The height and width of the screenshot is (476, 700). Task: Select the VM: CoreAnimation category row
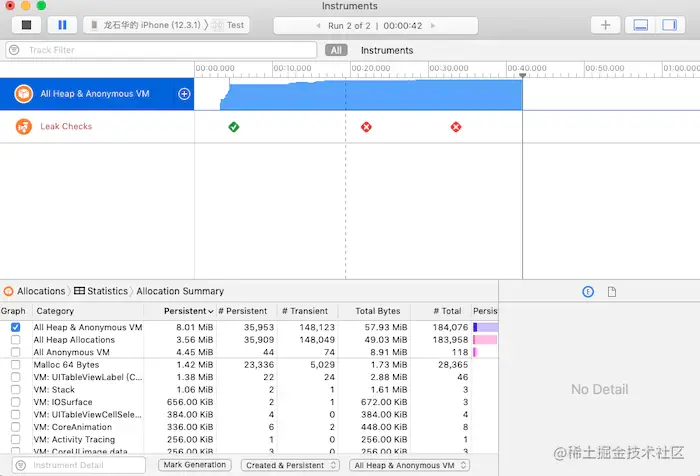(249, 427)
